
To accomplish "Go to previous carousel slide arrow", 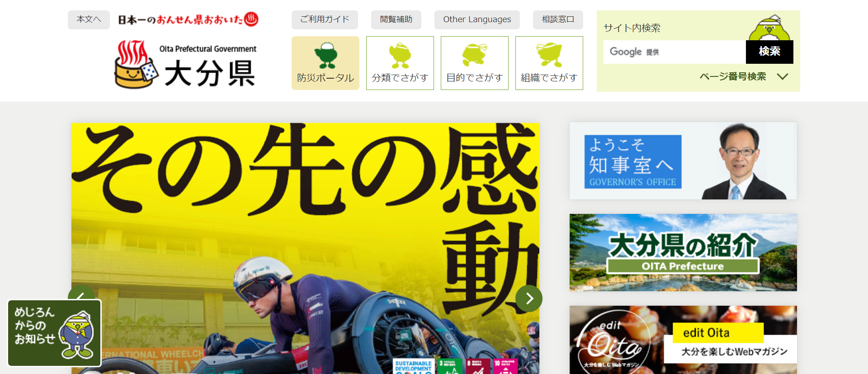I will tap(81, 292).
